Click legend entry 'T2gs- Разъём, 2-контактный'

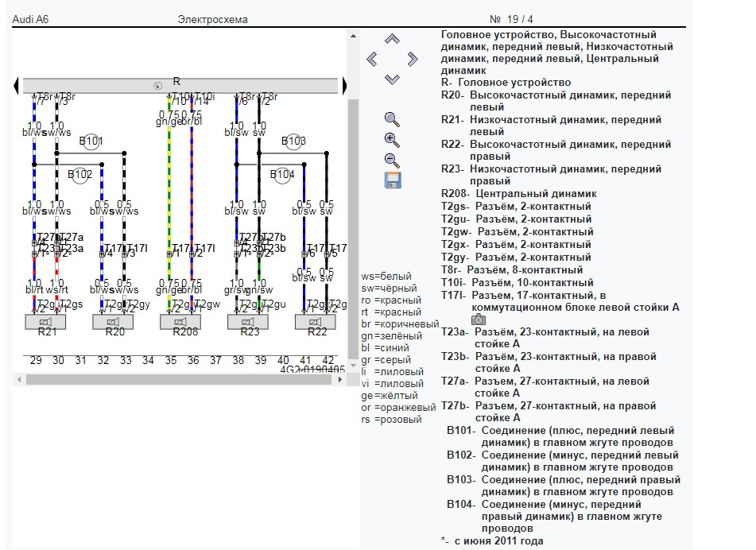coord(516,207)
